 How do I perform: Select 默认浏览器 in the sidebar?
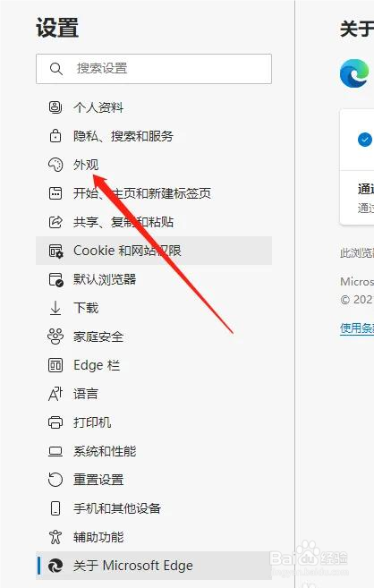coord(154,279)
